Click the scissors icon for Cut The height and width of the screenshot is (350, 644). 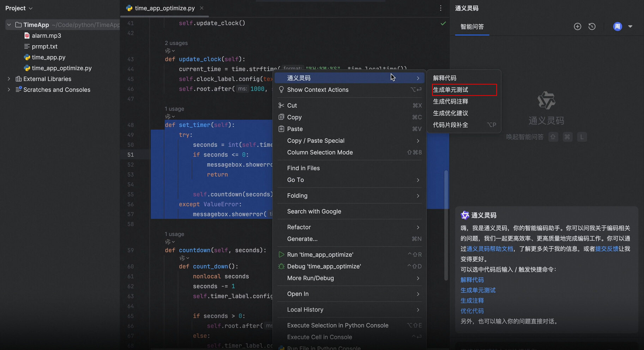point(281,105)
